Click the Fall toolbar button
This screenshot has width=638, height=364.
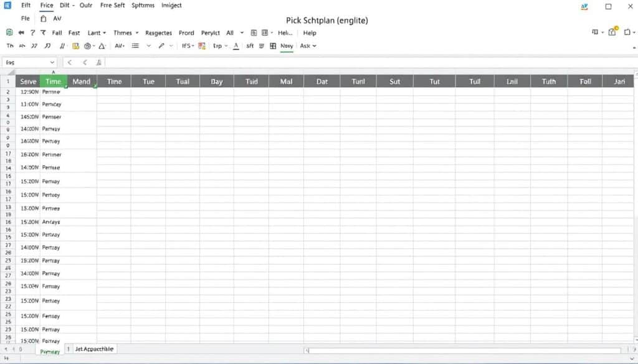[x=57, y=33]
